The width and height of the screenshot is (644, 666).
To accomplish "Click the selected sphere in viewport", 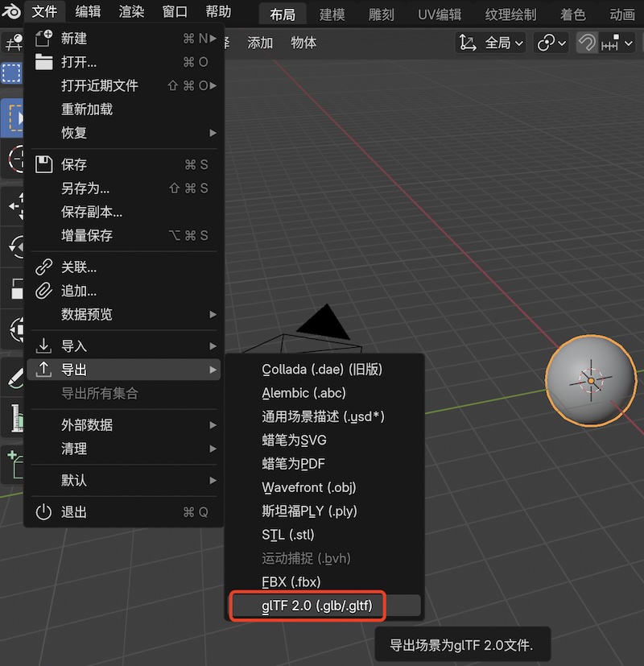I will 591,381.
